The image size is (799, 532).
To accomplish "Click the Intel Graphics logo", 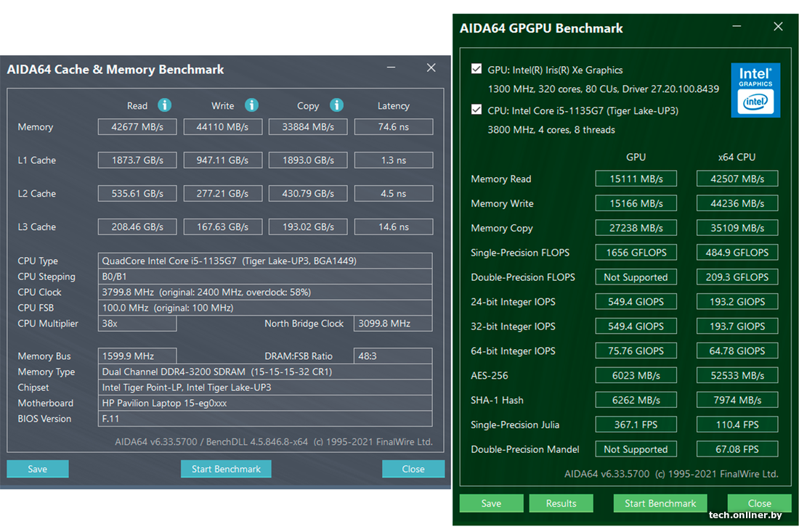I will point(755,90).
